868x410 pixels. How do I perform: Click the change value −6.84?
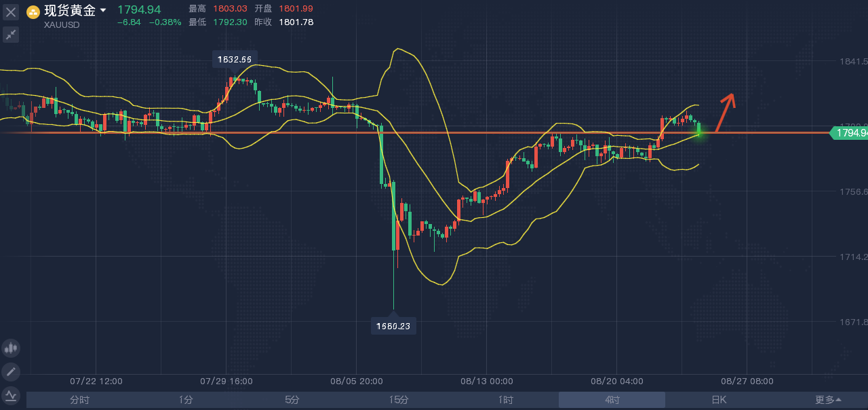click(129, 22)
